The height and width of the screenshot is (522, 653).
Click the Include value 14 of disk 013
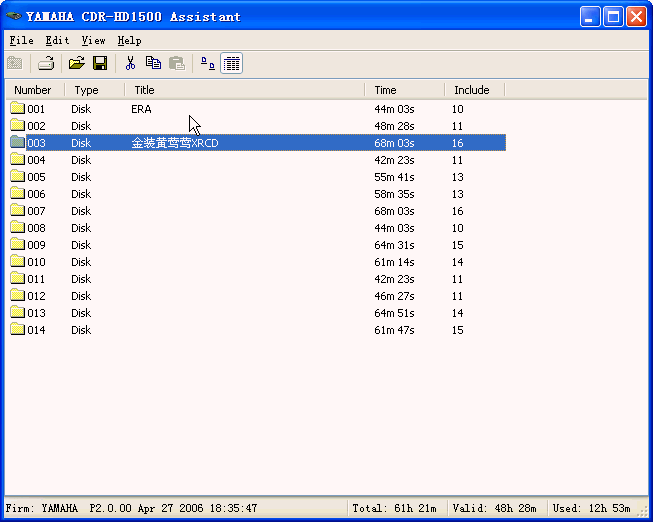(458, 313)
